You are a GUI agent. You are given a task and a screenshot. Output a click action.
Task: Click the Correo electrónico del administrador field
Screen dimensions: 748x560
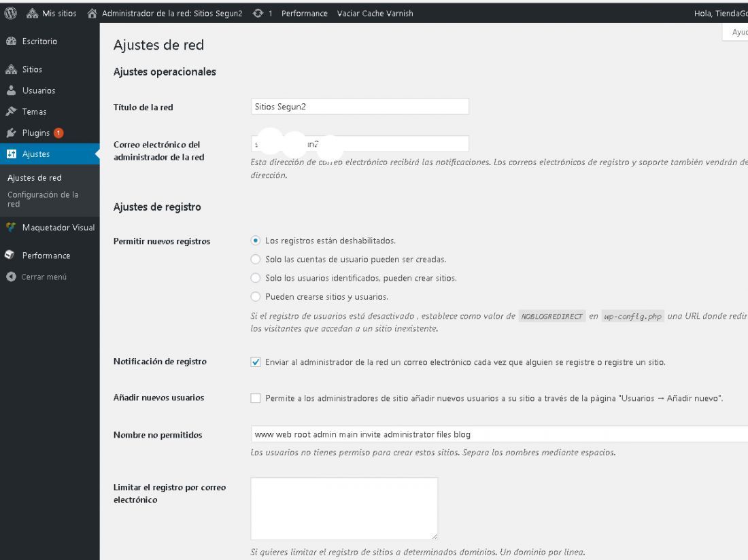click(x=360, y=144)
